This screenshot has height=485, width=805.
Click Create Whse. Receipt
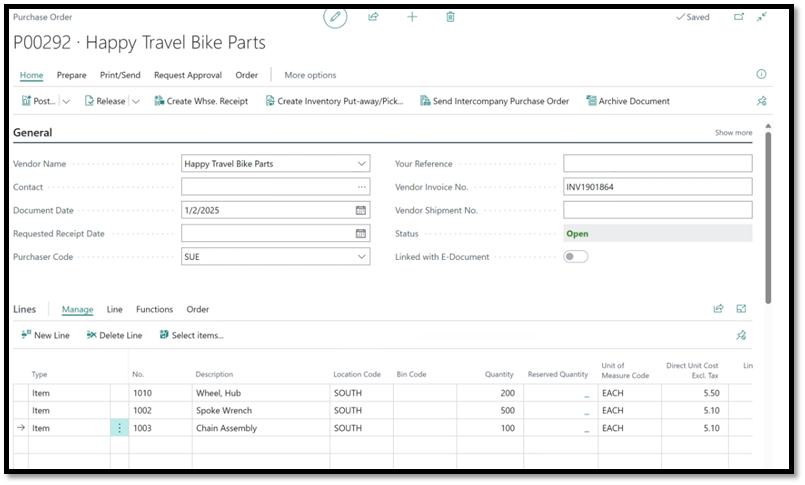201,101
